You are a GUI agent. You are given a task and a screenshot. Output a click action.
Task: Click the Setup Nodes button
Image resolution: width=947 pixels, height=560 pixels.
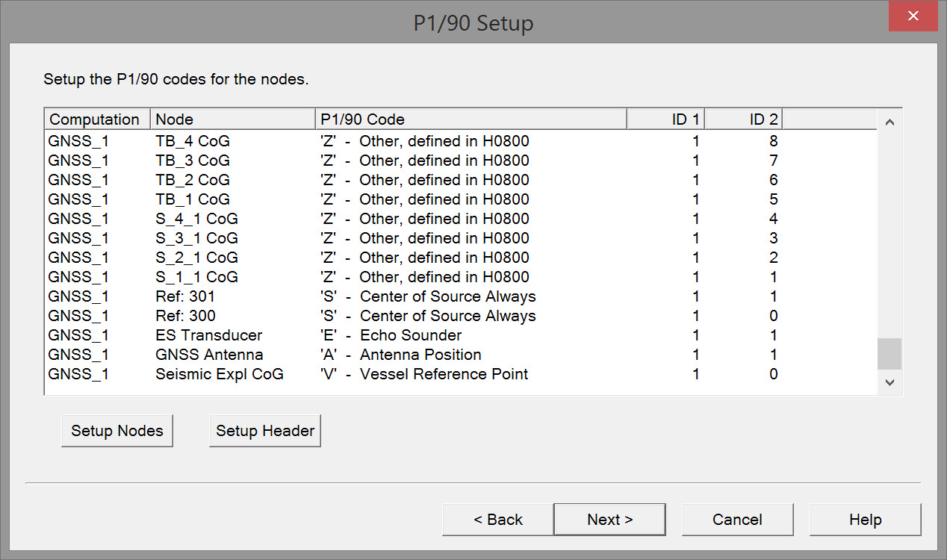click(117, 431)
